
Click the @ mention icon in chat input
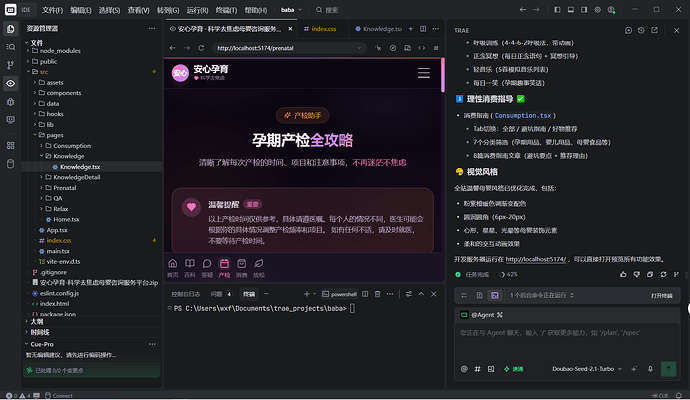tap(464, 369)
